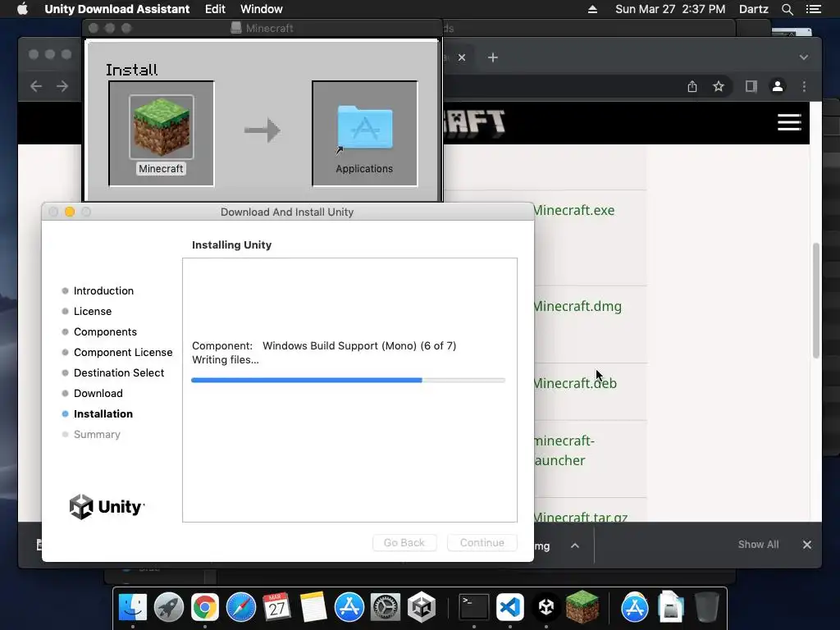Open Safari compass icon in Dock

241,608
